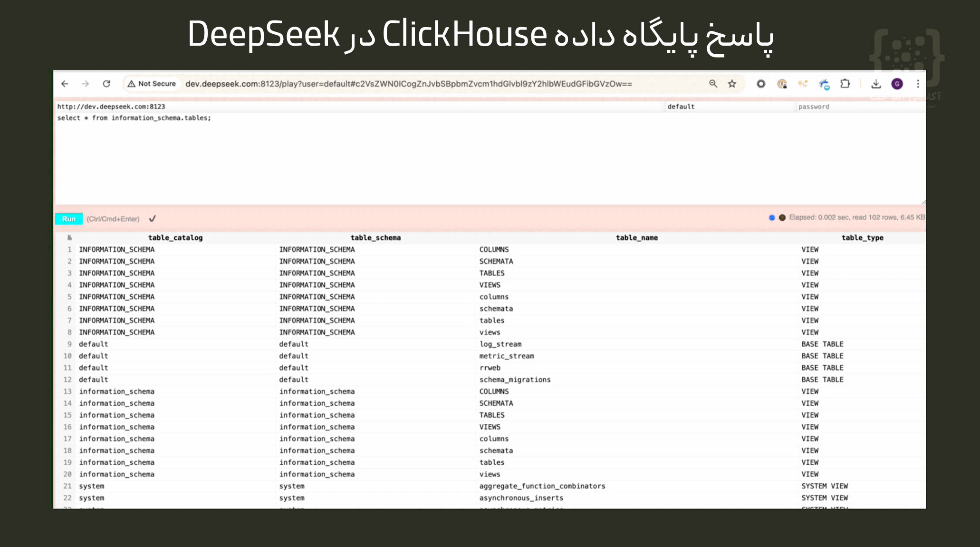This screenshot has height=547, width=980.
Task: Focus the http://dev.deepseek.com:8123 server URL field
Action: (x=360, y=107)
